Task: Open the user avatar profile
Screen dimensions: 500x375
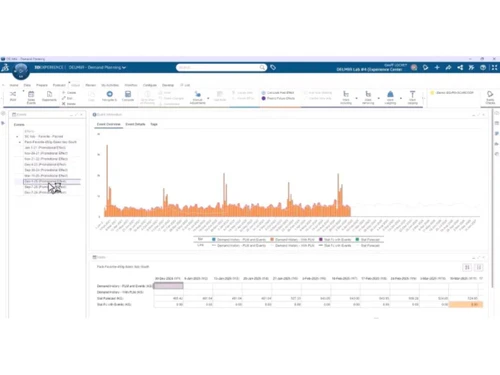Action: [414, 68]
